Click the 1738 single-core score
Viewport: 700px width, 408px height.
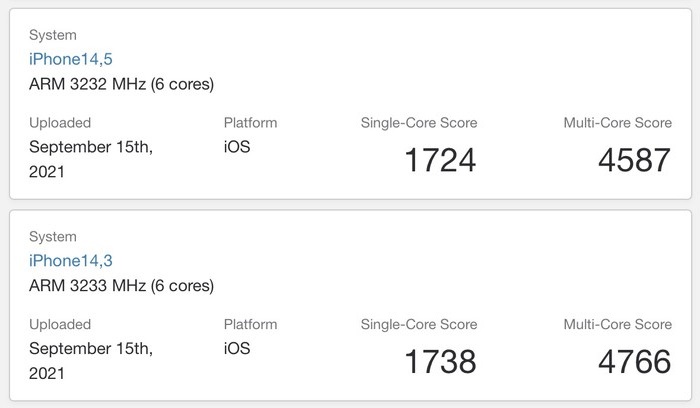(440, 362)
